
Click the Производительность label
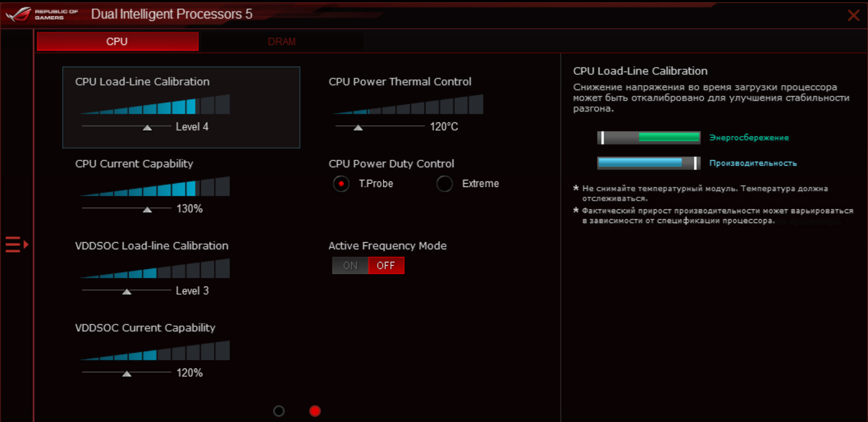753,163
